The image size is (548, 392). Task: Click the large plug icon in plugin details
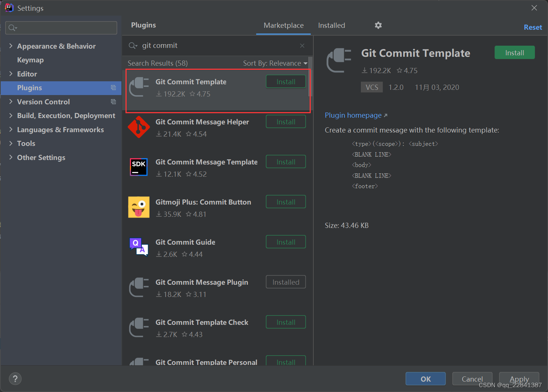tap(339, 61)
